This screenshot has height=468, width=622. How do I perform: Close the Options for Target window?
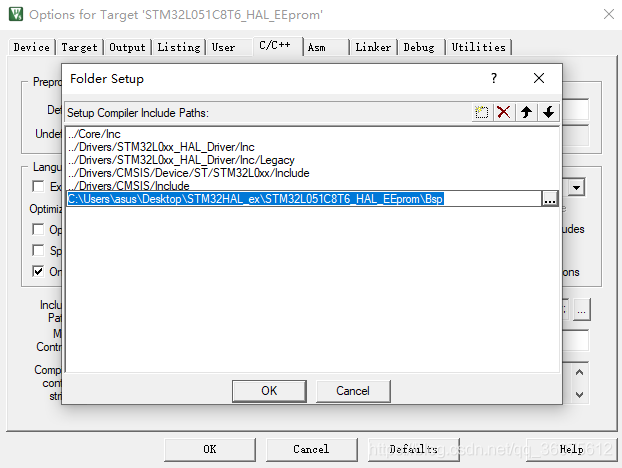pos(609,14)
